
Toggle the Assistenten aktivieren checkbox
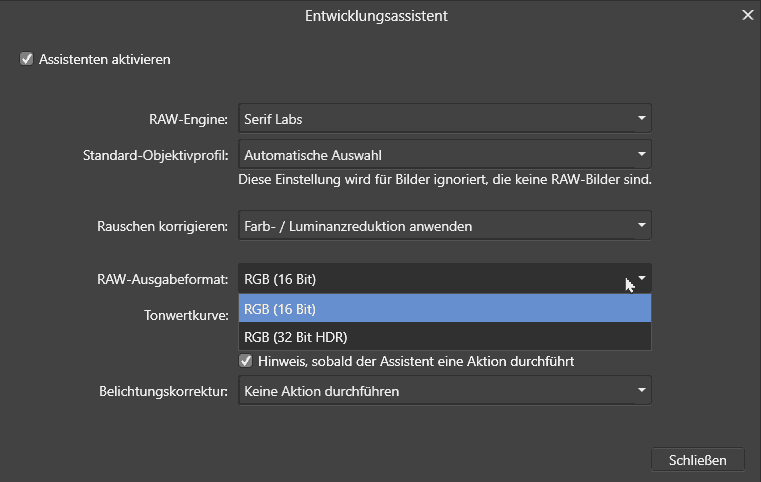coord(26,59)
